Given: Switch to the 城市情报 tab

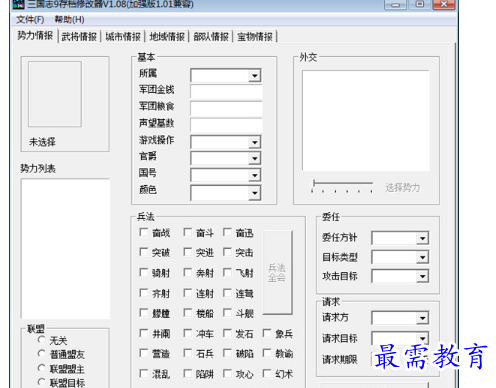Looking at the screenshot, I should click(x=123, y=36).
